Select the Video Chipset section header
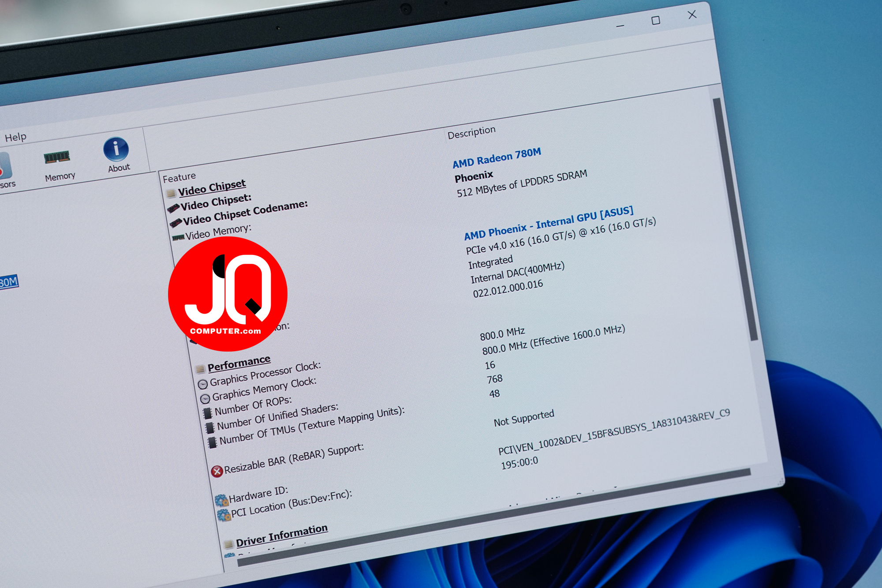This screenshot has height=588, width=882. tap(212, 187)
